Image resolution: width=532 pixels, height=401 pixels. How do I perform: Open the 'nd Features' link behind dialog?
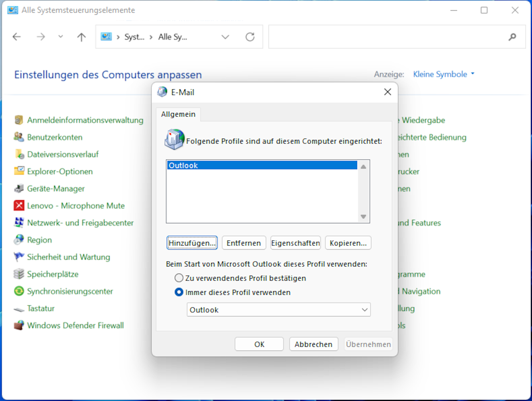point(419,222)
